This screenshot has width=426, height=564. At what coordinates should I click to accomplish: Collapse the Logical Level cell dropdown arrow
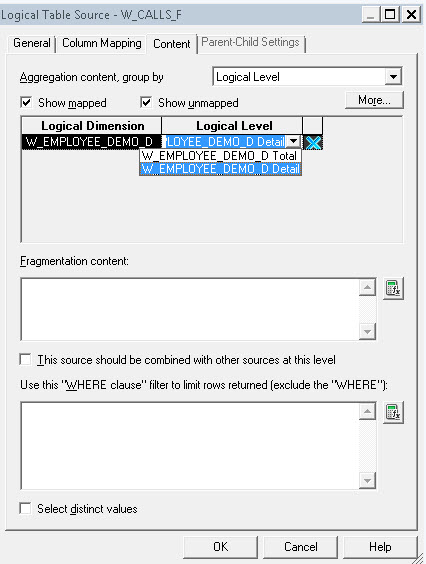(294, 142)
